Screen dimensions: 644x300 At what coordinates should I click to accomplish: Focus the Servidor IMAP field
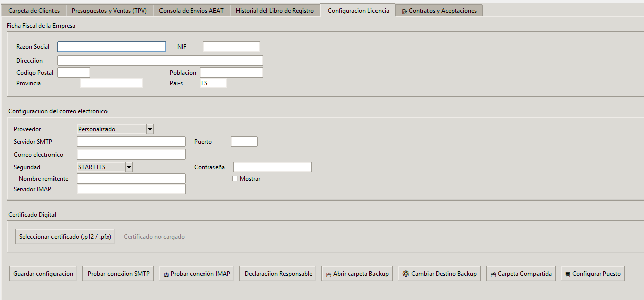131,189
